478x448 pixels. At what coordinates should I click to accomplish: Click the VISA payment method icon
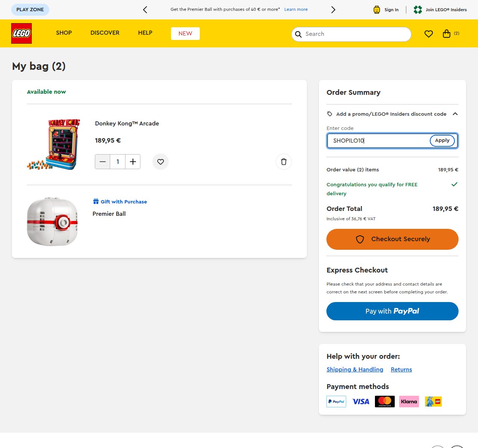(361, 401)
